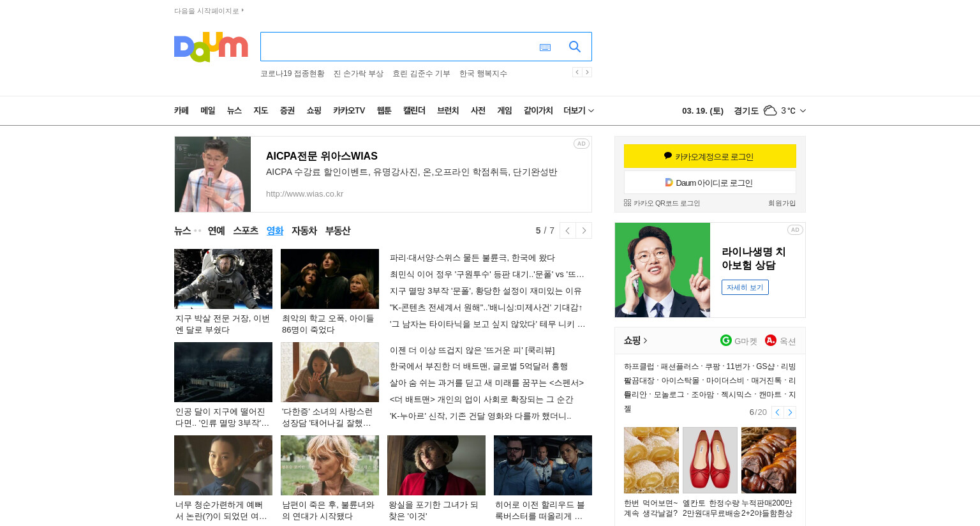Open 왕실을 포기한 그녀 thumbnail article
This screenshot has width=980, height=526.
(436, 465)
